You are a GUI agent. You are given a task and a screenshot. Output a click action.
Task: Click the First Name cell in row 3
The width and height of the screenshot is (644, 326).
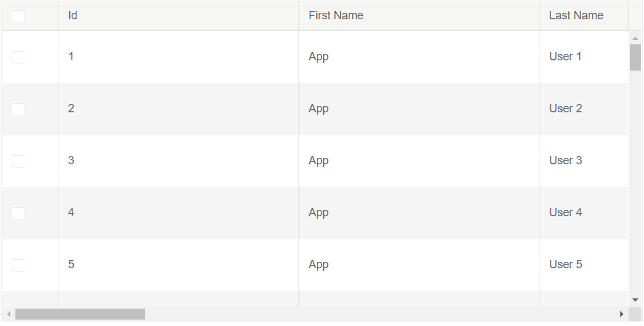click(319, 160)
